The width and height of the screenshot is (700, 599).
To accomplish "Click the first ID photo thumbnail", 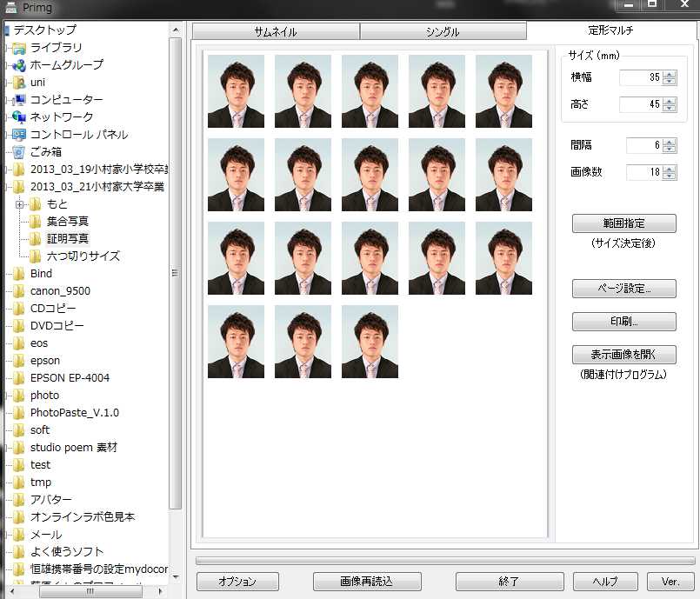I will (236, 91).
